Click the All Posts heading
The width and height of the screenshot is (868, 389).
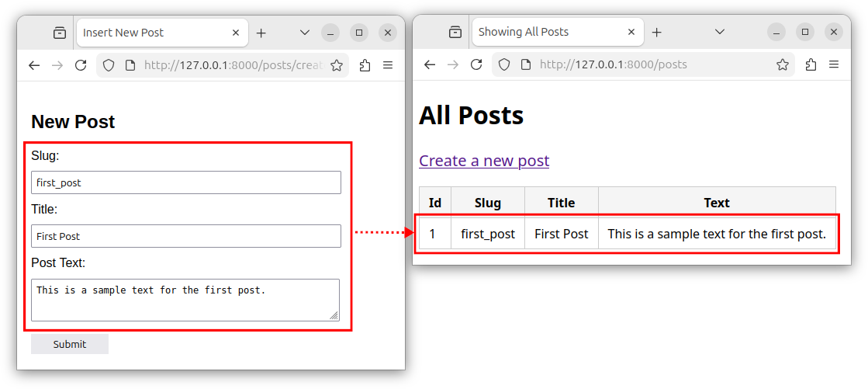click(x=471, y=116)
